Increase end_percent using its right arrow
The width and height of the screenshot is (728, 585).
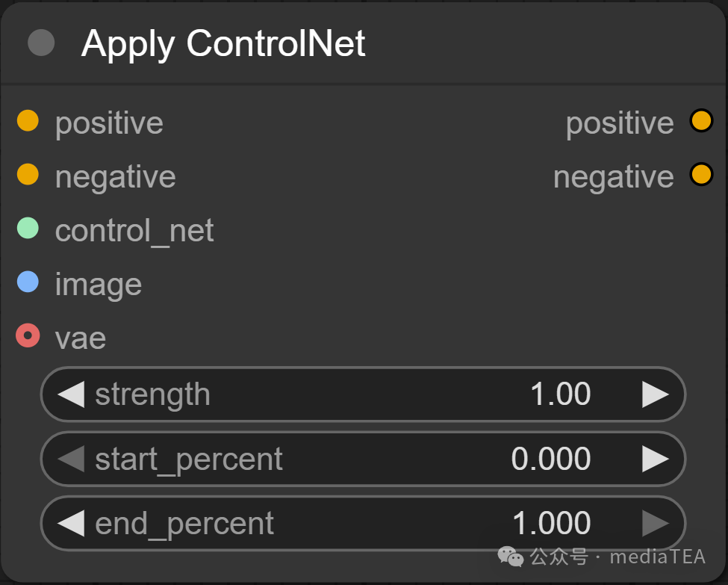(658, 523)
